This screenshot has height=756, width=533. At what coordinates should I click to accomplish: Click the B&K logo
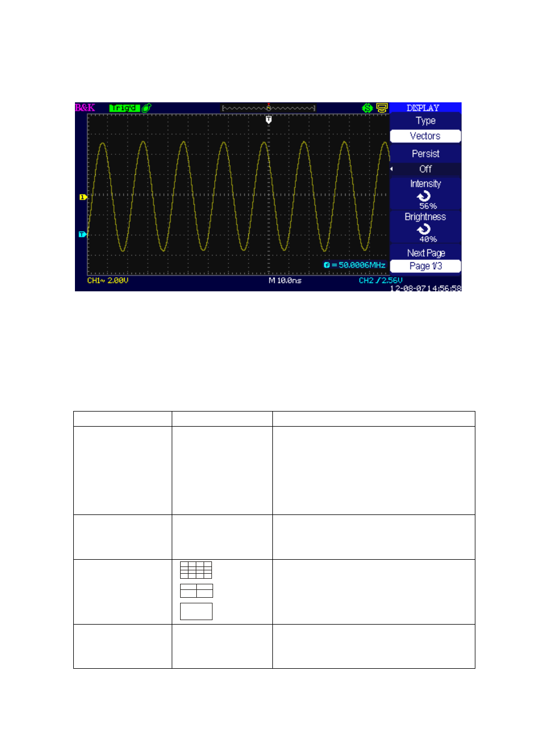coord(85,107)
